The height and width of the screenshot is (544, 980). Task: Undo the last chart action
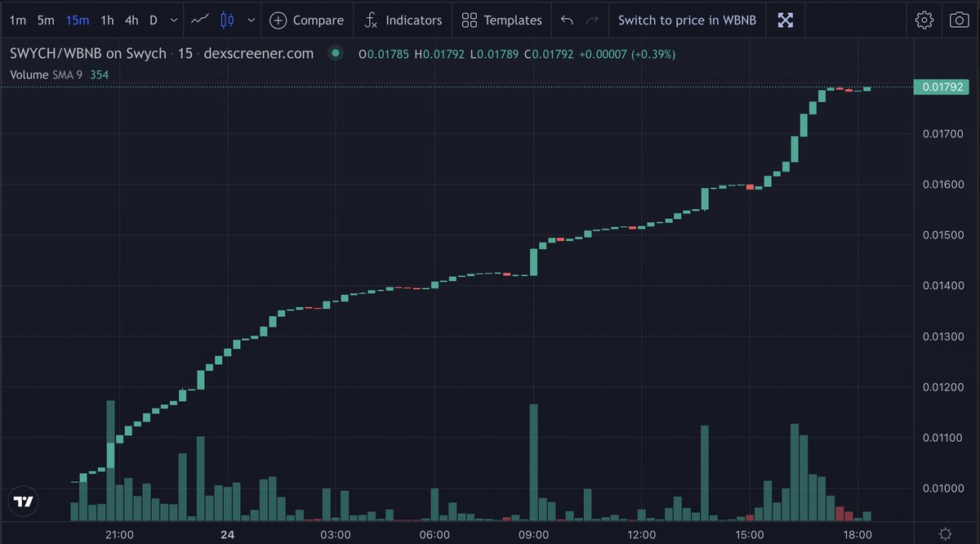point(567,20)
